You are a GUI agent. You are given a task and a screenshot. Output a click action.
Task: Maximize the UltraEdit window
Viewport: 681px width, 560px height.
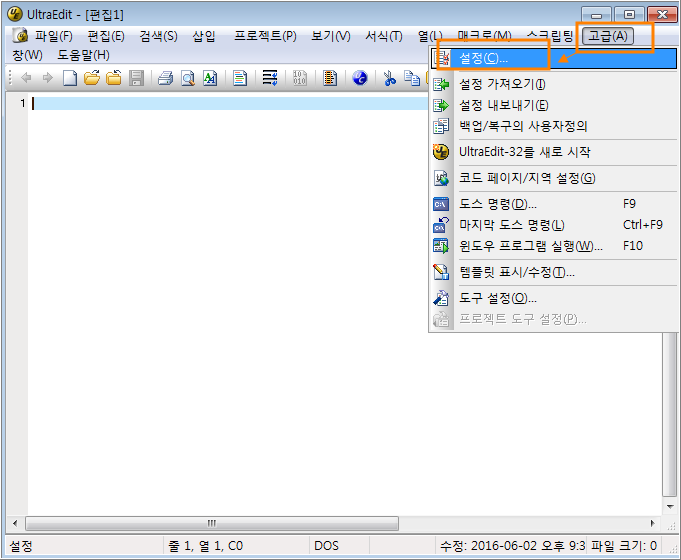629,15
